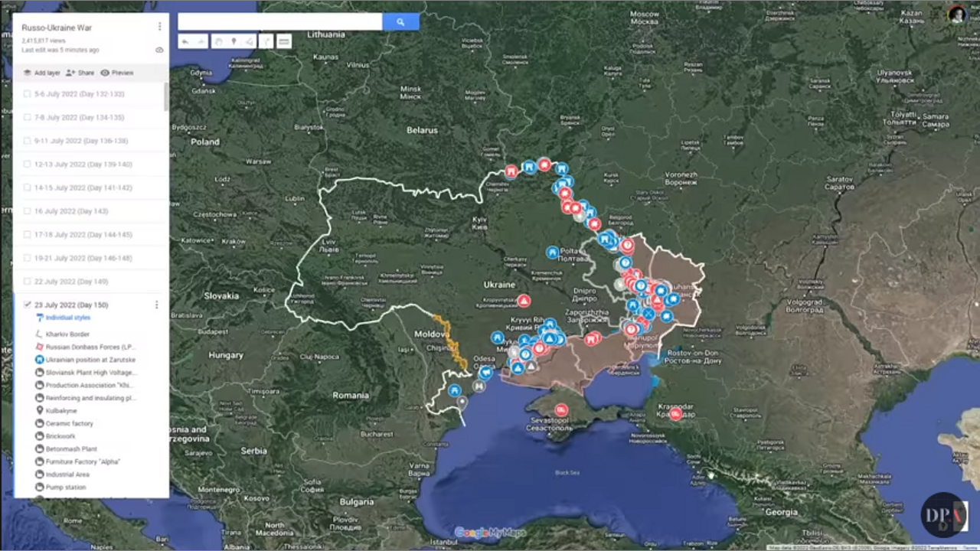Select the hand pan tool
The height and width of the screenshot is (551, 980).
pyautogui.click(x=218, y=41)
